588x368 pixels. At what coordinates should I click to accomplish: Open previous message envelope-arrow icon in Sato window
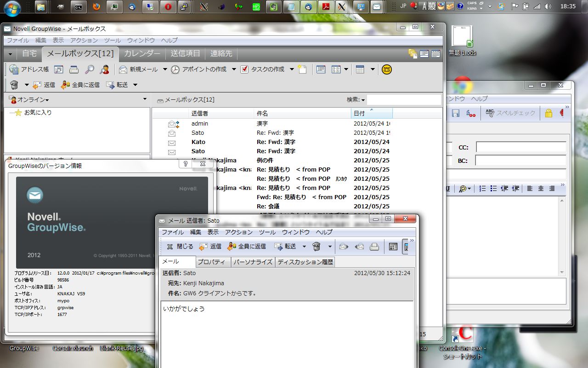[x=359, y=247]
